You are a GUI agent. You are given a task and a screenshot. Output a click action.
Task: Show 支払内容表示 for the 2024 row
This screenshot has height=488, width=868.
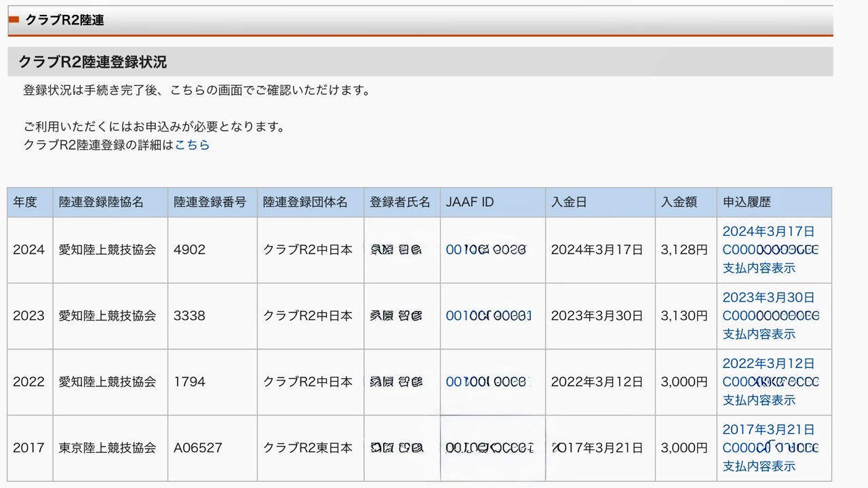coord(758,268)
